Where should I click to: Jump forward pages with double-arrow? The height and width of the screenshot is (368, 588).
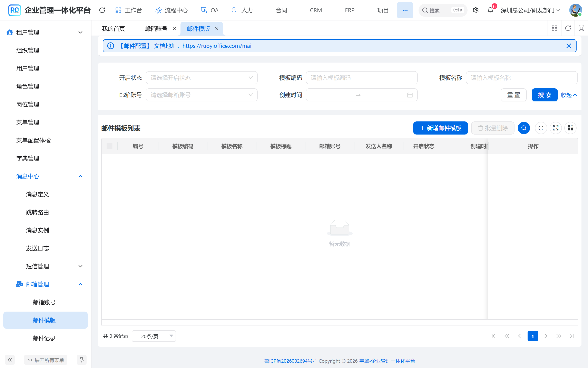click(558, 336)
